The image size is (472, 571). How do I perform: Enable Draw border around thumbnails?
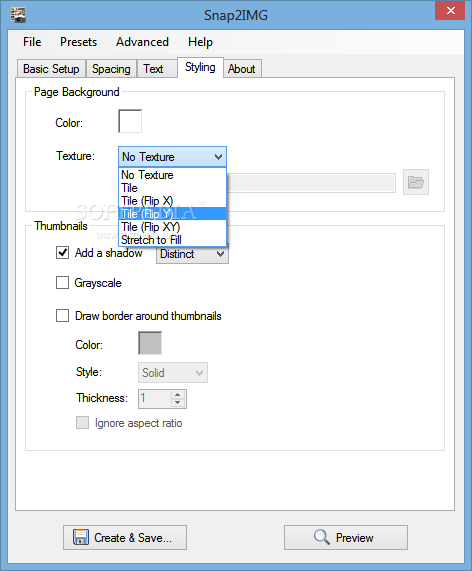tap(62, 315)
